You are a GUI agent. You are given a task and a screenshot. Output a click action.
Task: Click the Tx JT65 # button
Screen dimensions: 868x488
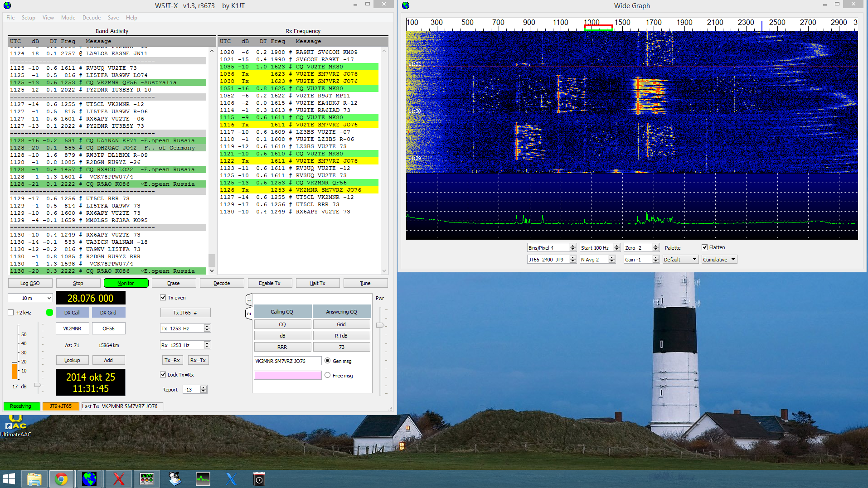185,313
